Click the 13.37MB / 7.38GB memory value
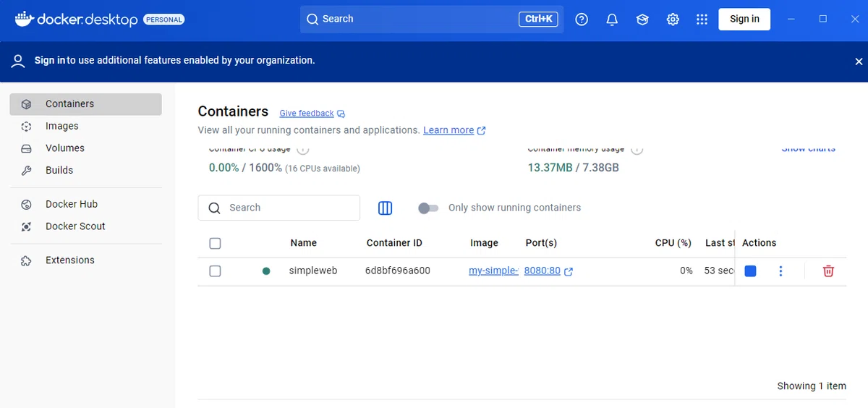Screen dimensions: 868x408 coord(574,168)
